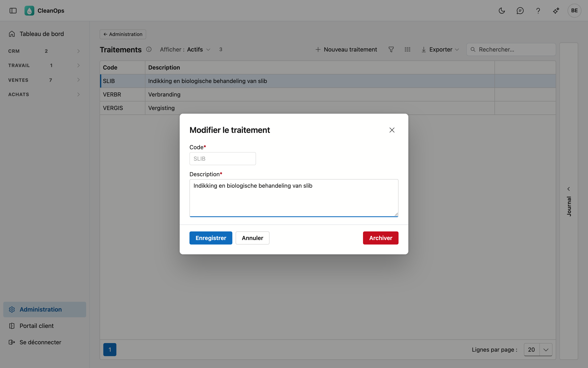Select the VERBR row code cell
This screenshot has height=368, width=588.
pos(122,94)
